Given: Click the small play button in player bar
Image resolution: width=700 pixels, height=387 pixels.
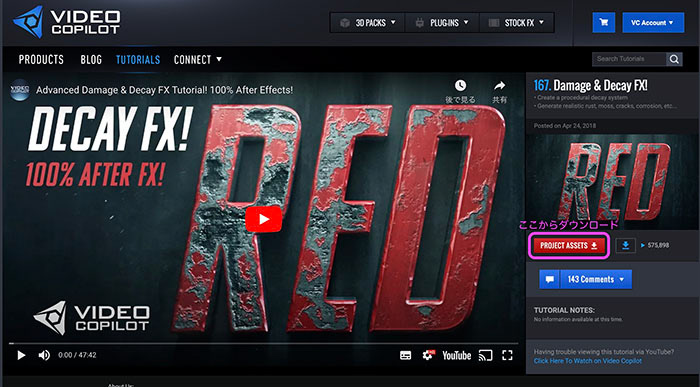Looking at the screenshot, I should [21, 355].
